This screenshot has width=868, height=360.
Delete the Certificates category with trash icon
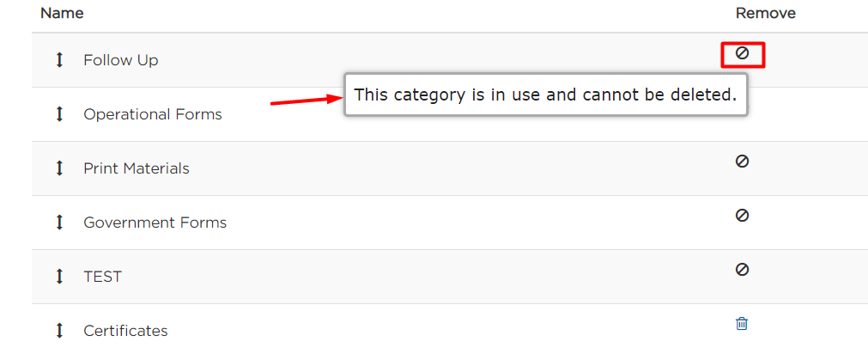(742, 323)
